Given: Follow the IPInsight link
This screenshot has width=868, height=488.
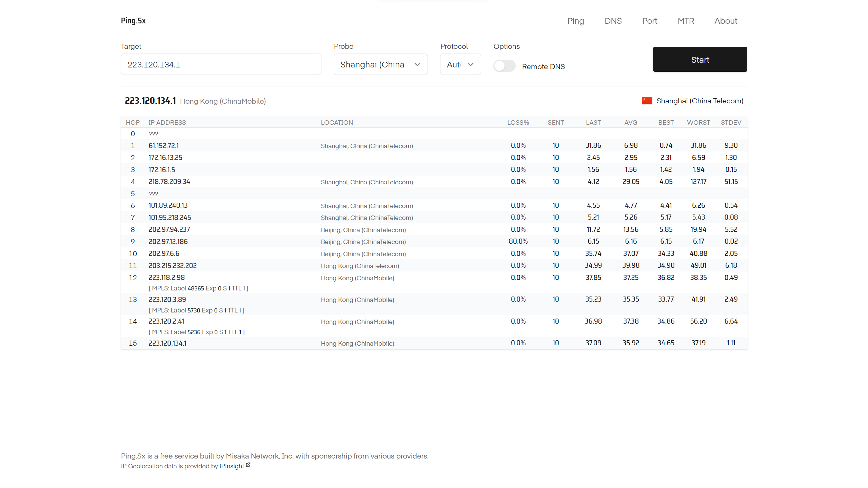Looking at the screenshot, I should point(232,466).
